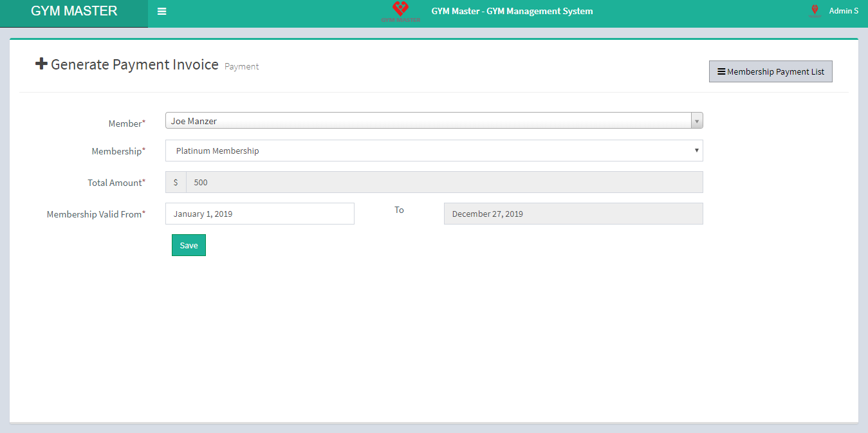Expand the Membership dropdown showing Platinum Membership
The image size is (868, 433).
(434, 151)
